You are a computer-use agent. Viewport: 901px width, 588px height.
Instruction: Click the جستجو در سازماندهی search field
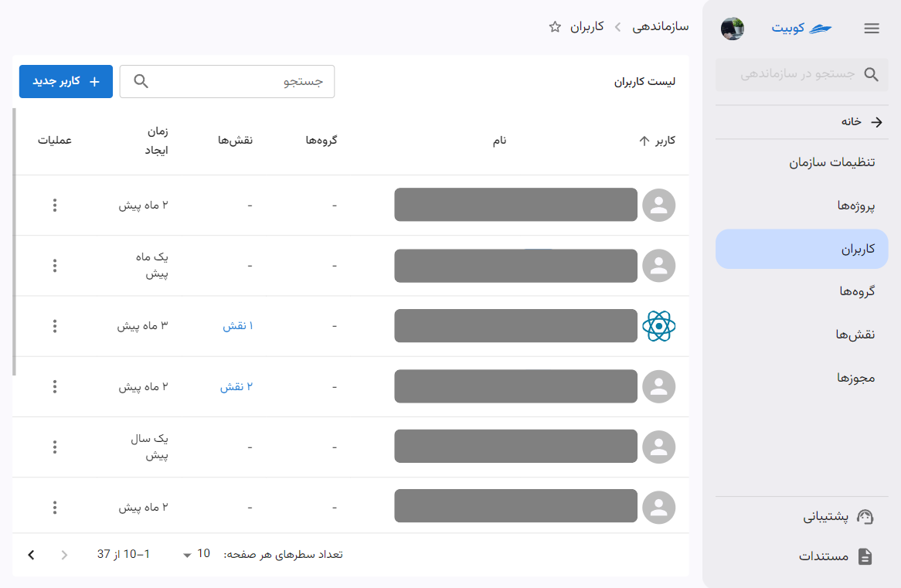point(801,74)
